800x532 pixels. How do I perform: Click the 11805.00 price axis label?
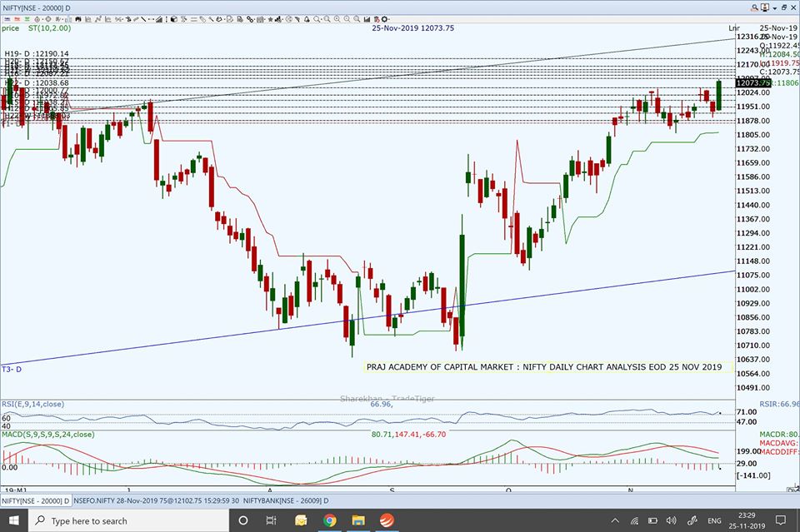point(753,135)
